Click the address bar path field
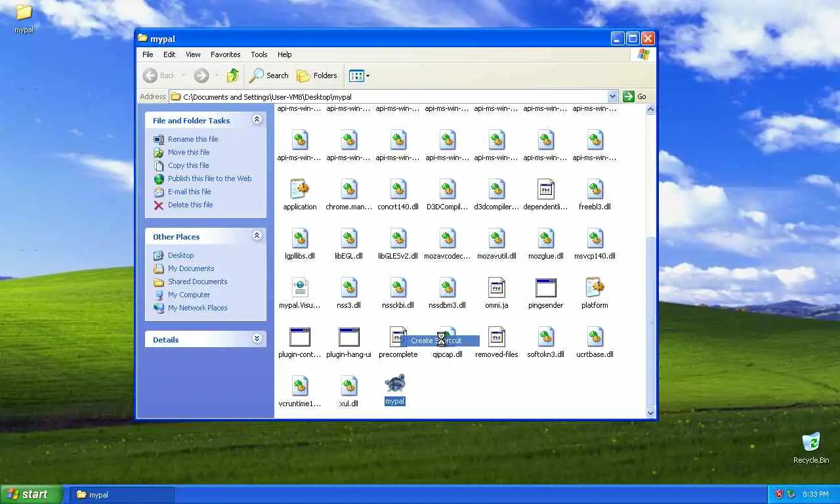840x504 pixels. [394, 96]
